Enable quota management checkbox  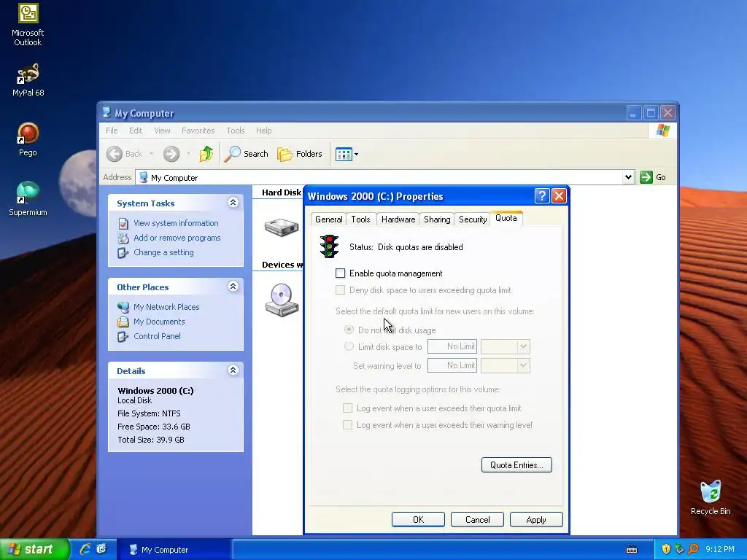340,273
